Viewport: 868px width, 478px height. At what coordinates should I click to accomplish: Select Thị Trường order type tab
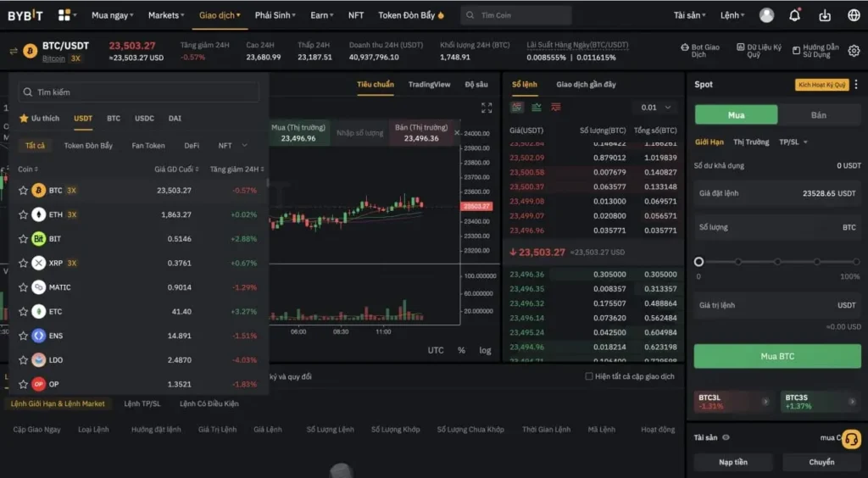751,142
